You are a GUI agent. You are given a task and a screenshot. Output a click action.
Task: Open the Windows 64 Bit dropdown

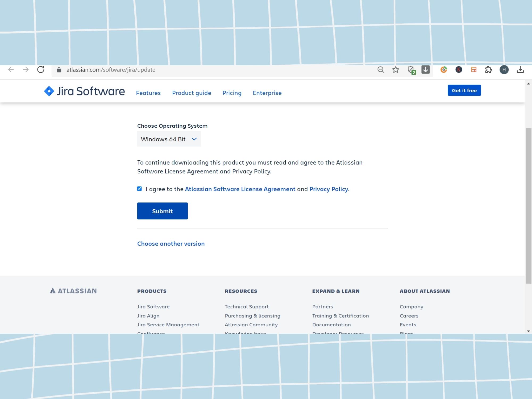169,139
